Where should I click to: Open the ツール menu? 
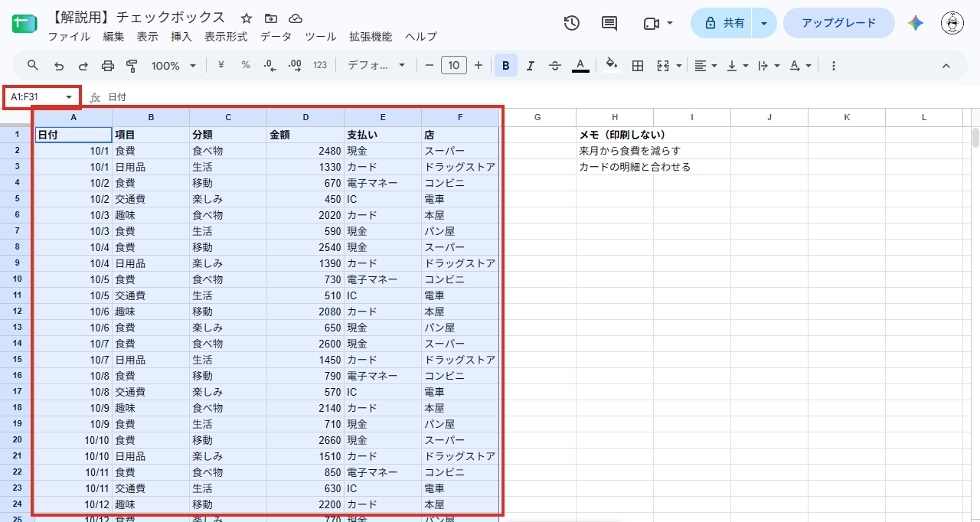320,36
